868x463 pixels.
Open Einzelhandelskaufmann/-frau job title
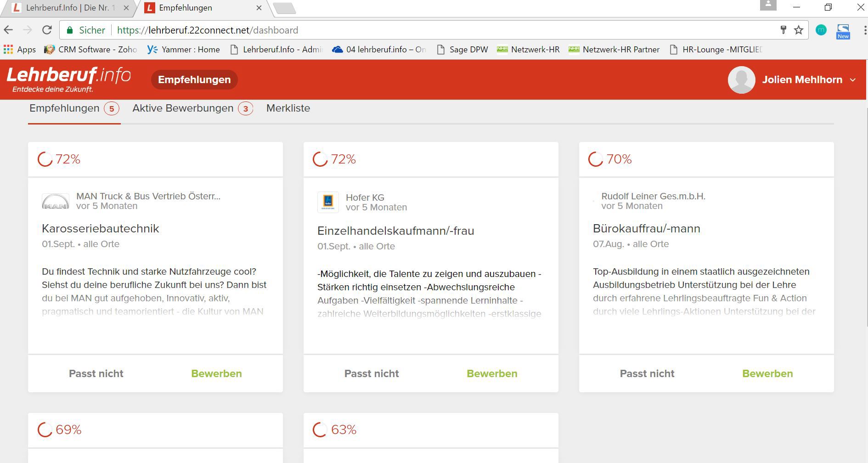pyautogui.click(x=395, y=231)
